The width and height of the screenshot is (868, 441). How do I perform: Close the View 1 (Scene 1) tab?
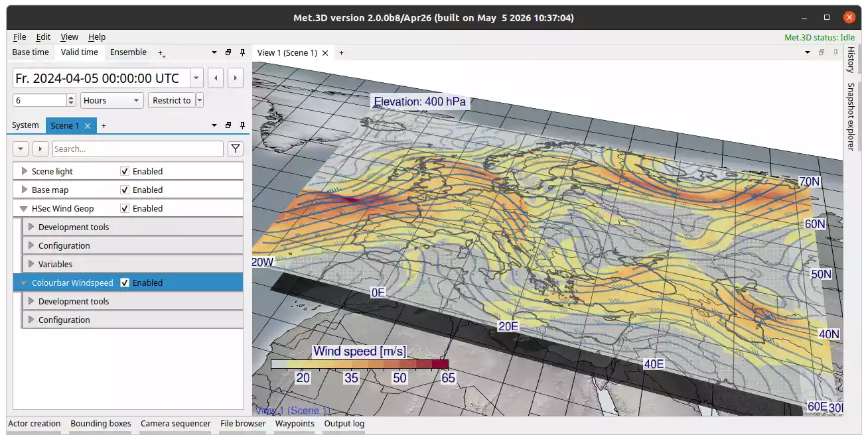click(x=325, y=52)
